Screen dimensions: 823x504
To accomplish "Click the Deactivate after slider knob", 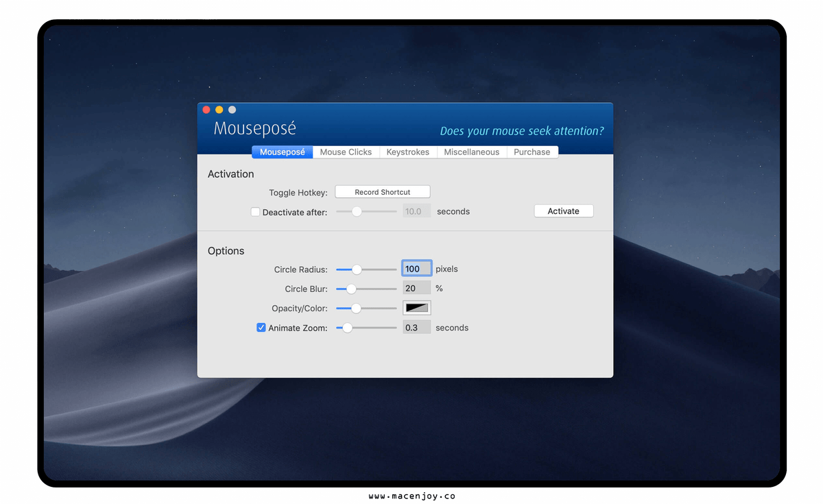I will [357, 211].
